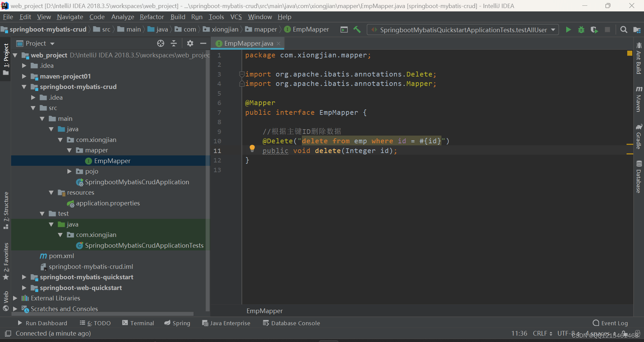
Task: Expand the maven-project01 module
Action: coord(24,76)
